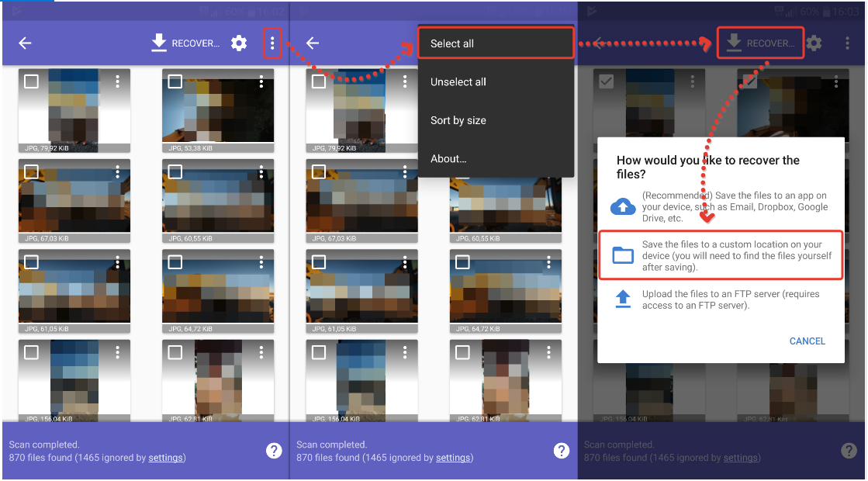This screenshot has width=868, height=481.
Task: Click the Recover download icon in leftmost screen
Action: pos(159,43)
